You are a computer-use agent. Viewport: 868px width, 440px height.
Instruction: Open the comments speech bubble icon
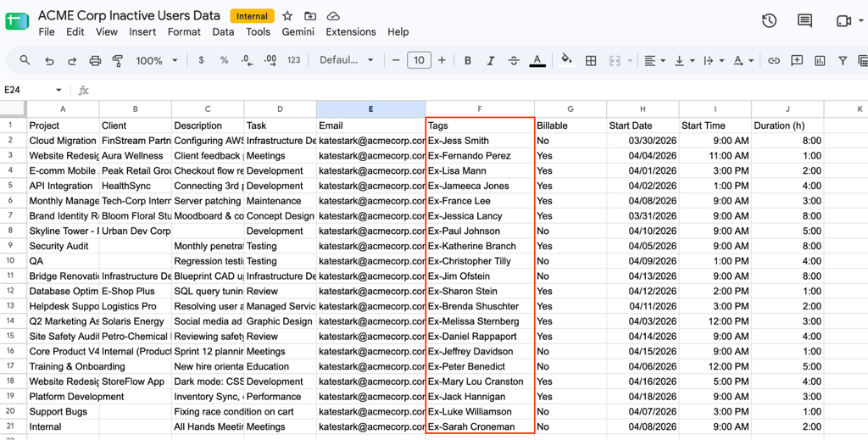tap(804, 21)
